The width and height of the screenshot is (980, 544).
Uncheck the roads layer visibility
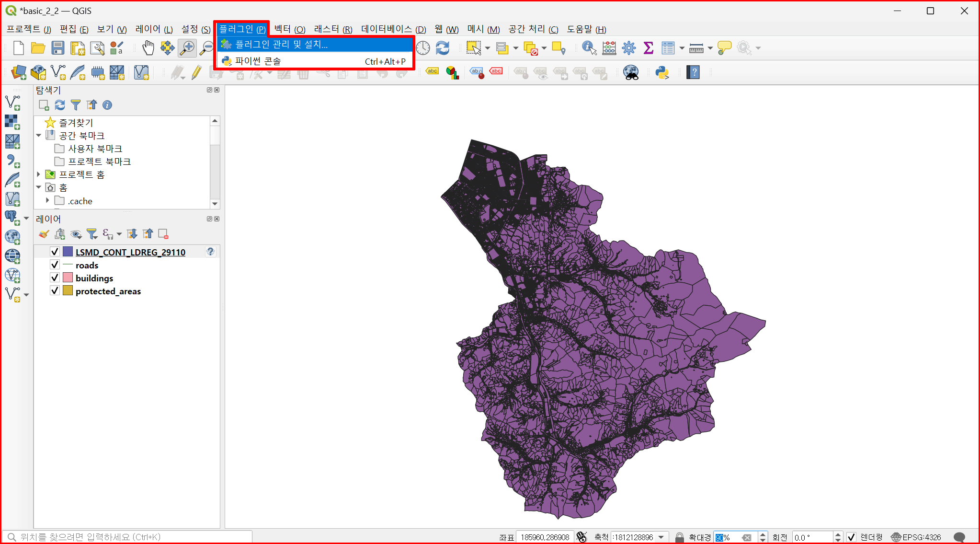coord(55,265)
